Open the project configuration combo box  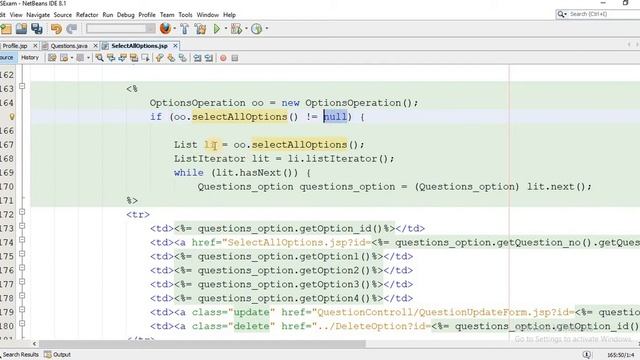pyautogui.click(x=120, y=29)
